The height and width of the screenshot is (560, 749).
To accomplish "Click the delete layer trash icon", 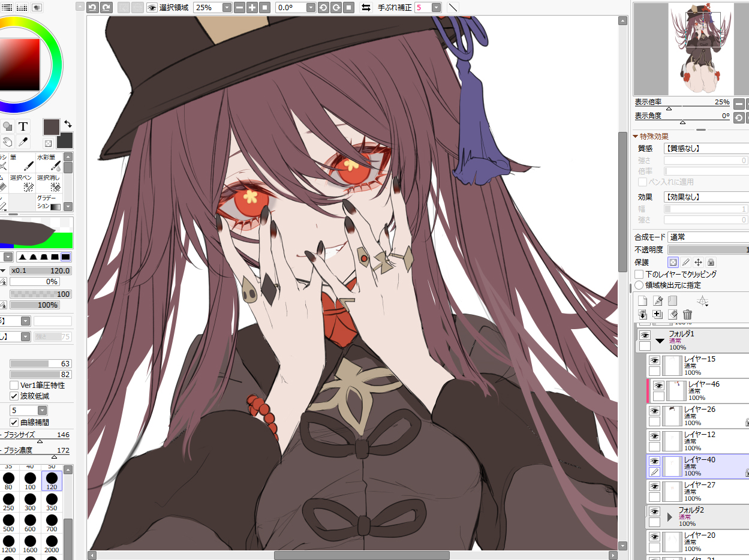I will pos(687,314).
